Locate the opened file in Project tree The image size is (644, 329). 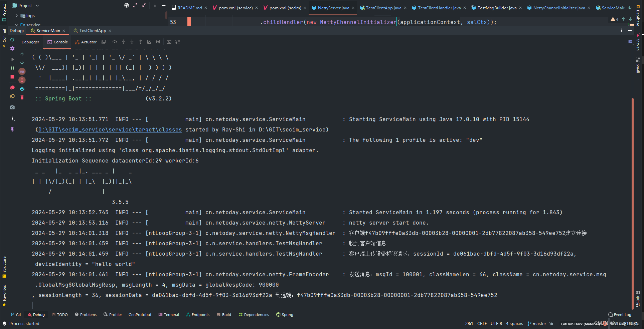[127, 5]
